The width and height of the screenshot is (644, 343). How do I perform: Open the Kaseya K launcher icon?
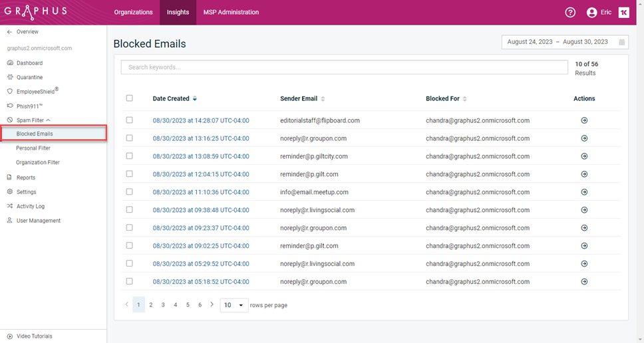pos(623,13)
